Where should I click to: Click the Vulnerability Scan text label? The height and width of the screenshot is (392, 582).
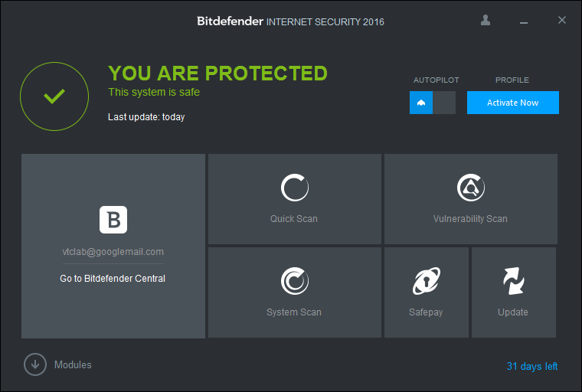tap(470, 219)
